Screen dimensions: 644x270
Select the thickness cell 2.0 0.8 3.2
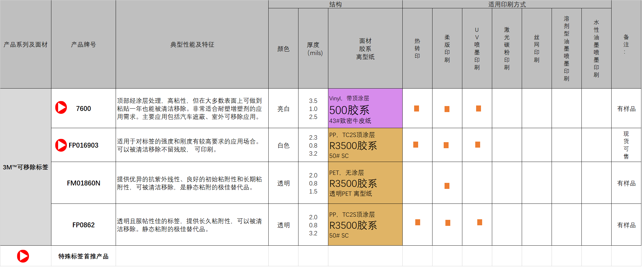(313, 225)
